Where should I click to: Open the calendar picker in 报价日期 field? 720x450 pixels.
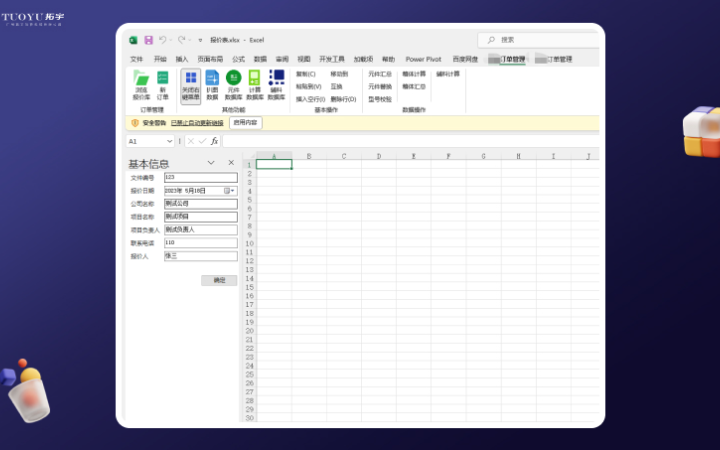[x=229, y=191]
